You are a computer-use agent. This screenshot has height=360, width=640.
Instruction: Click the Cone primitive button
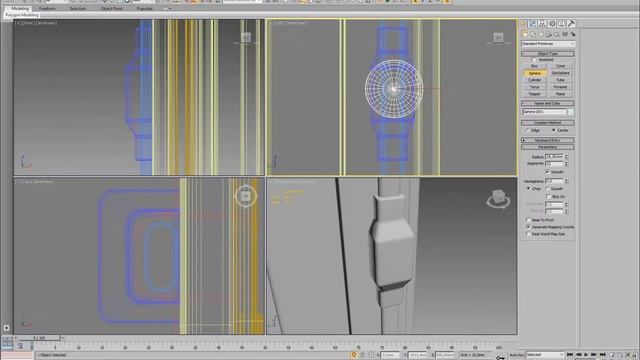coord(560,66)
